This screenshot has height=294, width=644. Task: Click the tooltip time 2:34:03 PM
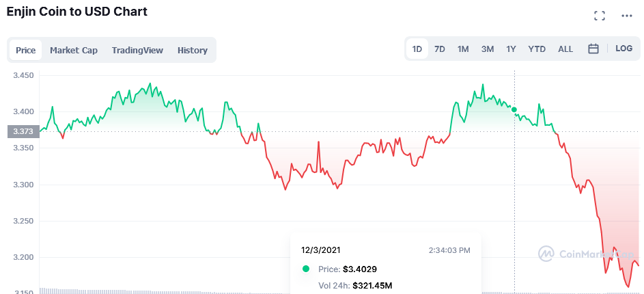click(449, 250)
